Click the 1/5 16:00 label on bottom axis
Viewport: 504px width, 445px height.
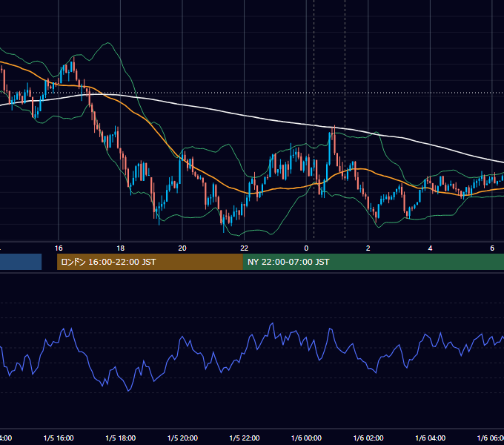tap(59, 438)
